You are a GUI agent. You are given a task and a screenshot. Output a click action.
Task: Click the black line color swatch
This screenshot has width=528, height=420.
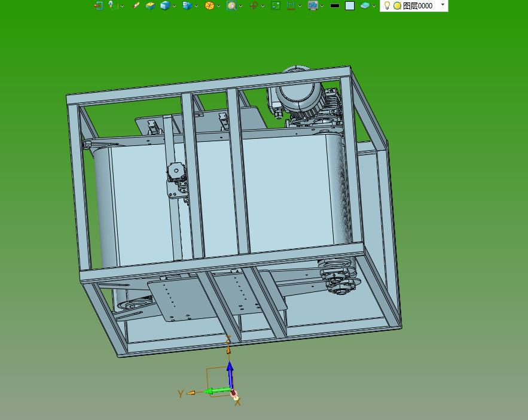(x=335, y=6)
